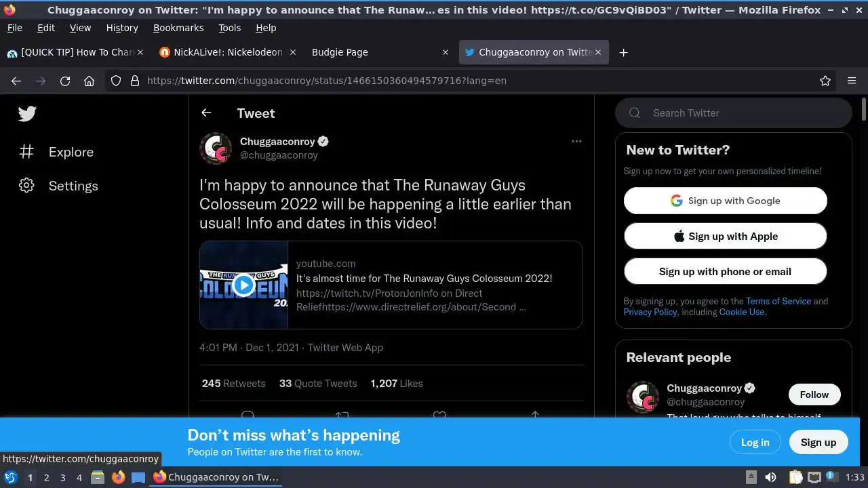Open Firefox hamburger application menu
The width and height of the screenshot is (868, 488).
click(x=852, y=81)
